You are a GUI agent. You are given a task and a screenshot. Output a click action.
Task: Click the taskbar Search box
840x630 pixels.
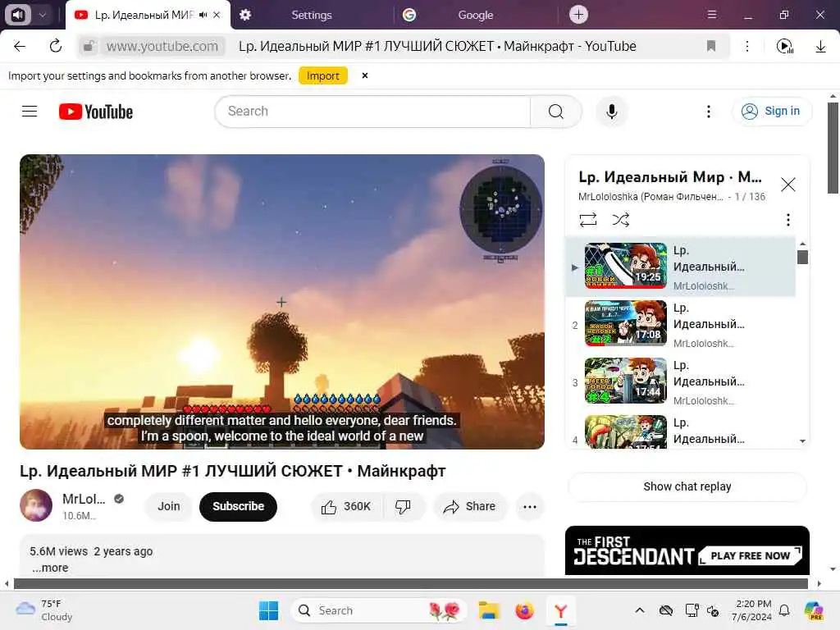(x=378, y=610)
